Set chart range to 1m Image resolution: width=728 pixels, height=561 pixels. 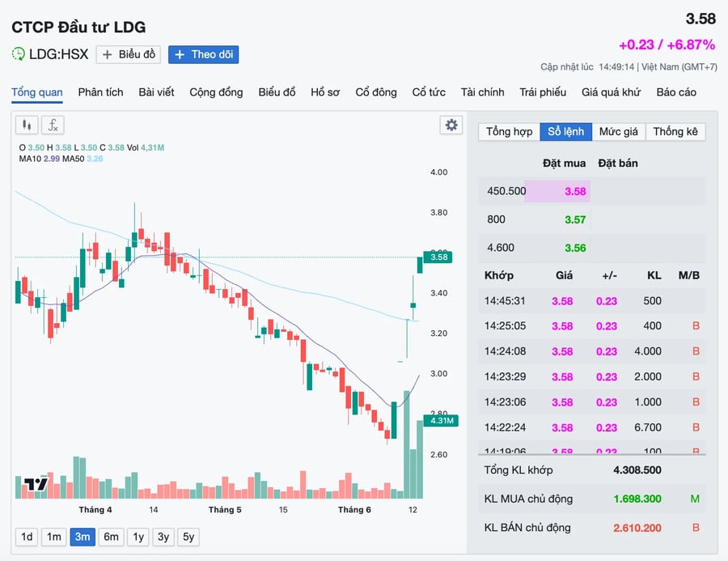(x=54, y=537)
